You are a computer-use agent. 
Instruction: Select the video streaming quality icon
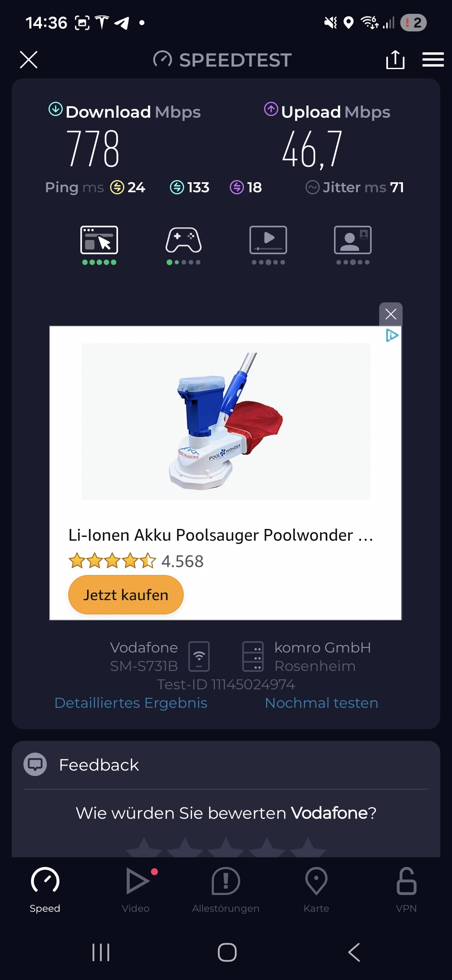tap(268, 245)
